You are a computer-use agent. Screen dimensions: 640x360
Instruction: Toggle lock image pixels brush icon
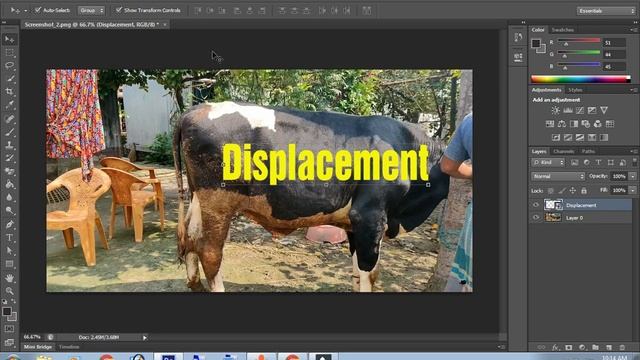[x=562, y=190]
